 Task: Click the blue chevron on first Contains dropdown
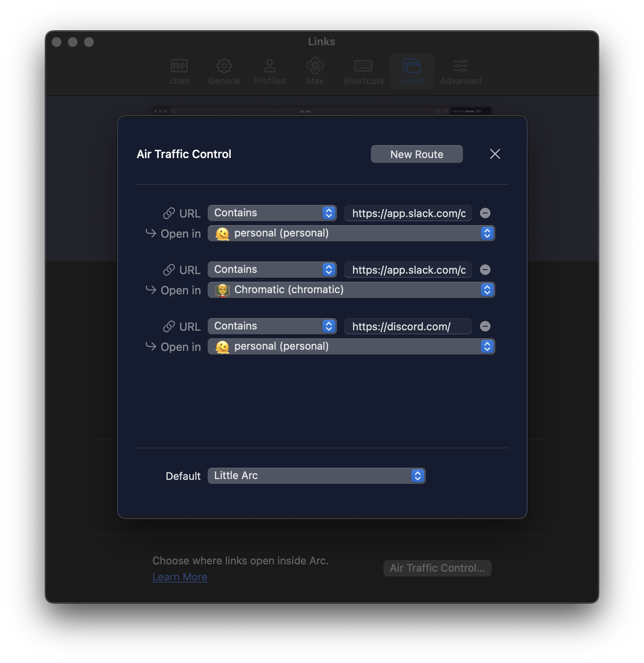click(x=329, y=213)
